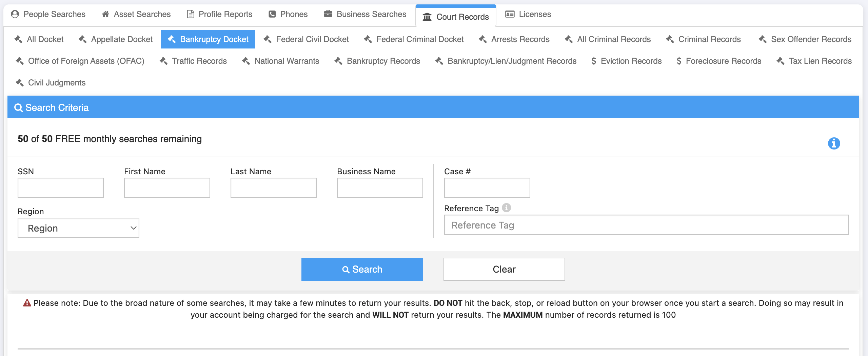Image resolution: width=868 pixels, height=356 pixels.
Task: Click the Reference Tag help info icon
Action: coord(506,207)
